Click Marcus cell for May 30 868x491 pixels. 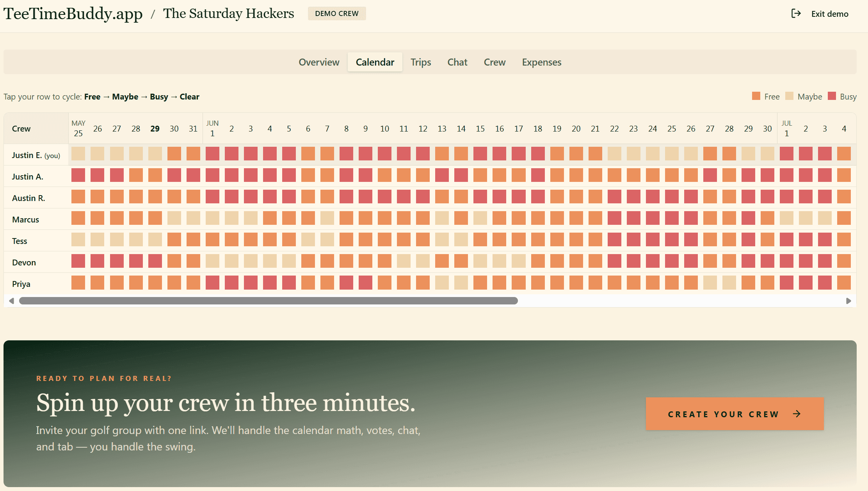tap(174, 218)
